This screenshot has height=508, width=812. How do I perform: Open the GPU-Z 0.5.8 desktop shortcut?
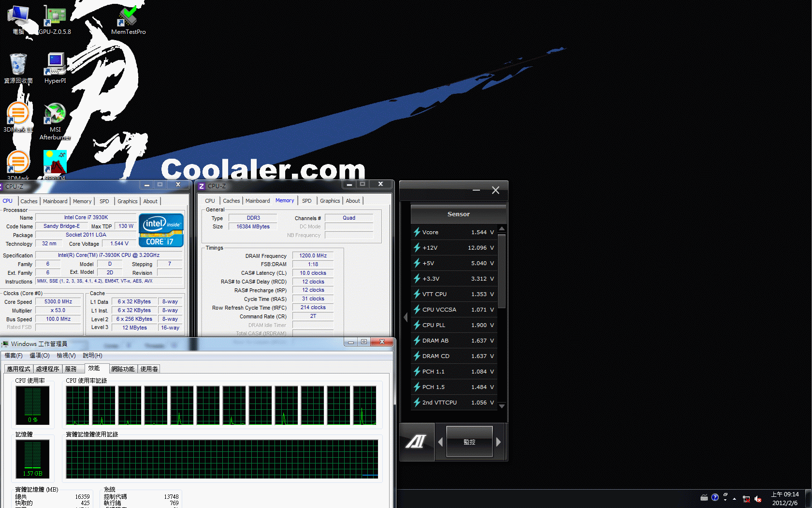(55, 20)
